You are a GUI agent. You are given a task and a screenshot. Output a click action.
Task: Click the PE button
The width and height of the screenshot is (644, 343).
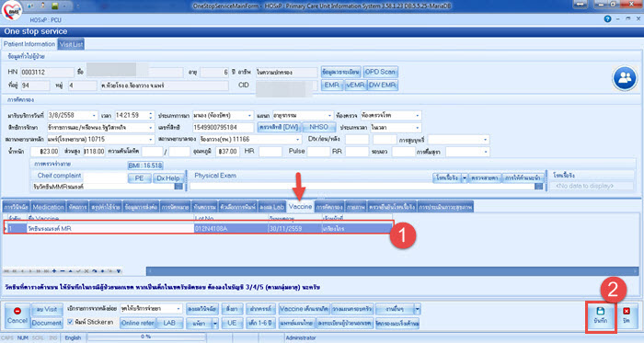tap(139, 178)
